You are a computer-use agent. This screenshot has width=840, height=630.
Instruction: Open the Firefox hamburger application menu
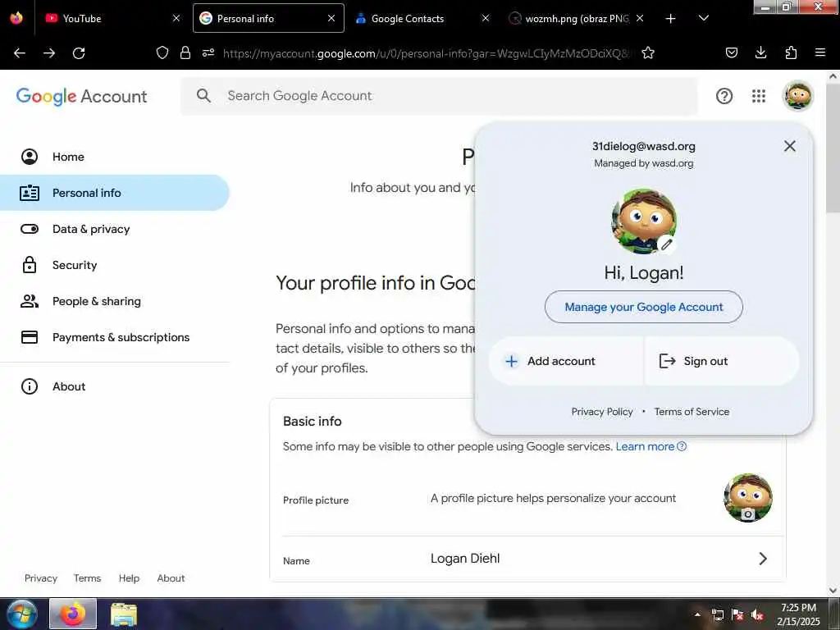820,52
